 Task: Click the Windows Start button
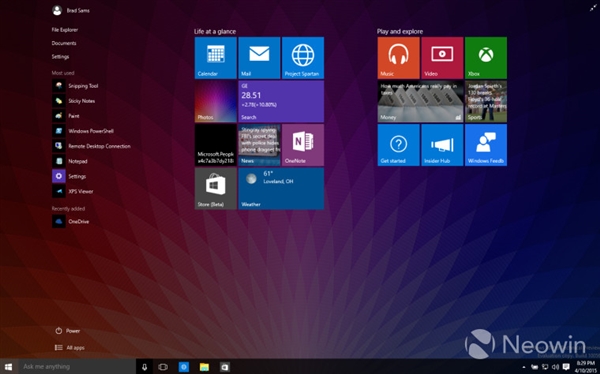point(8,367)
